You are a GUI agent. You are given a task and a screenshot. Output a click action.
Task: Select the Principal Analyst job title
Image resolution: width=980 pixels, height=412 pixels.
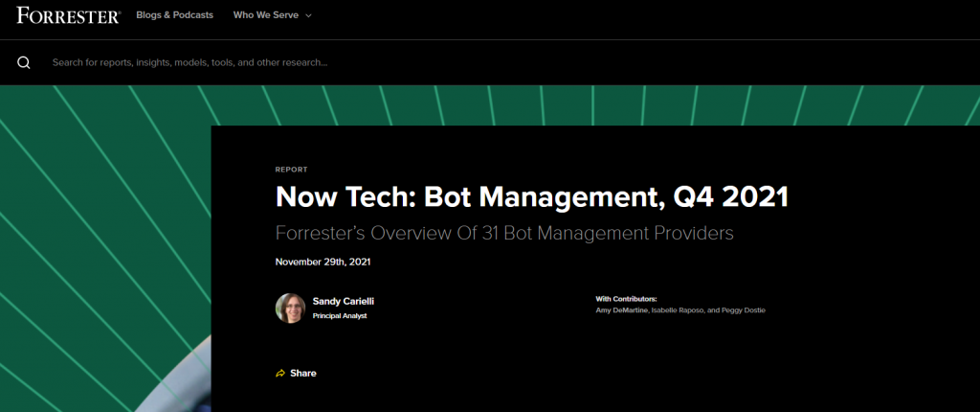340,316
